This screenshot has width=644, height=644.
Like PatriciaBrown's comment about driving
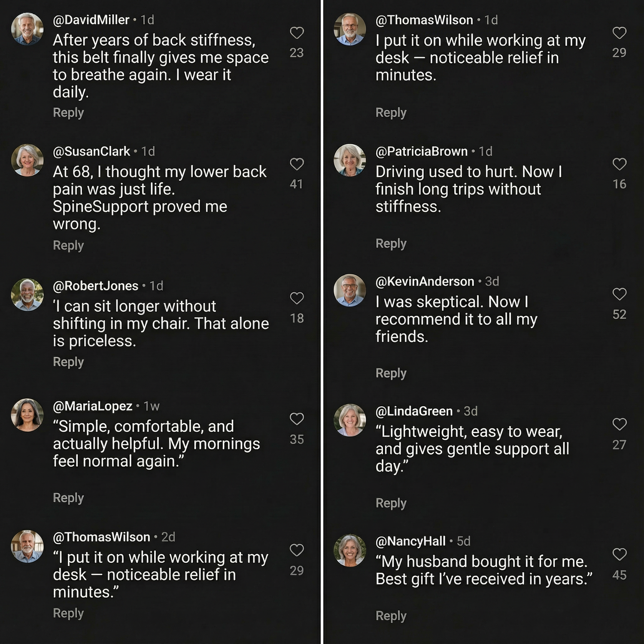(619, 164)
